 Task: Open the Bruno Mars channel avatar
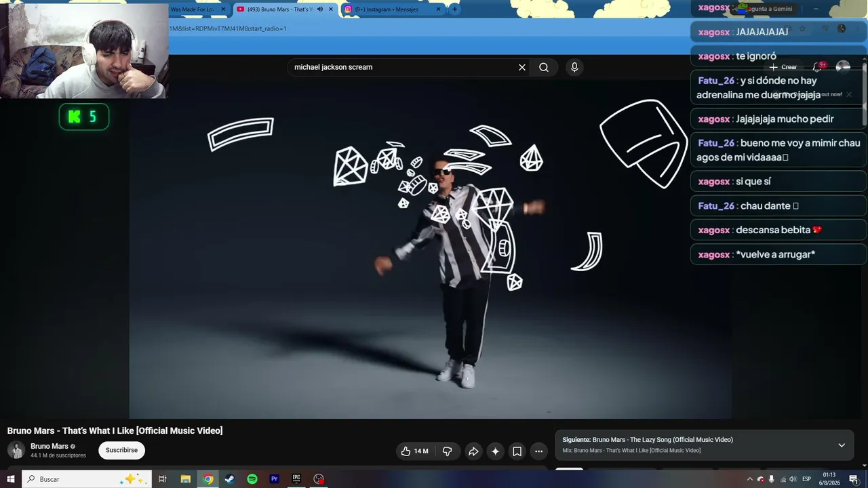click(16, 450)
